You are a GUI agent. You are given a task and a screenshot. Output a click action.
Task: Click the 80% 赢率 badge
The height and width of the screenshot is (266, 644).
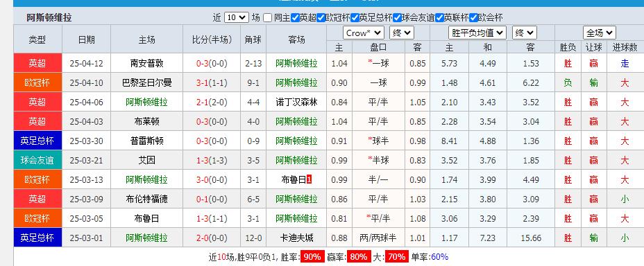(x=359, y=257)
